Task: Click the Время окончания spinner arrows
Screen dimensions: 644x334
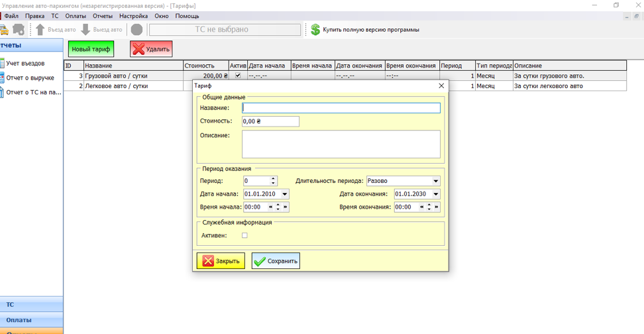Action: tap(429, 207)
